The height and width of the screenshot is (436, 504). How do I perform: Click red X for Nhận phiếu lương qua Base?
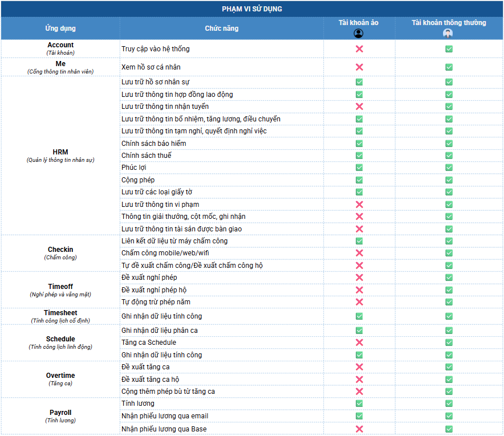pyautogui.click(x=359, y=429)
